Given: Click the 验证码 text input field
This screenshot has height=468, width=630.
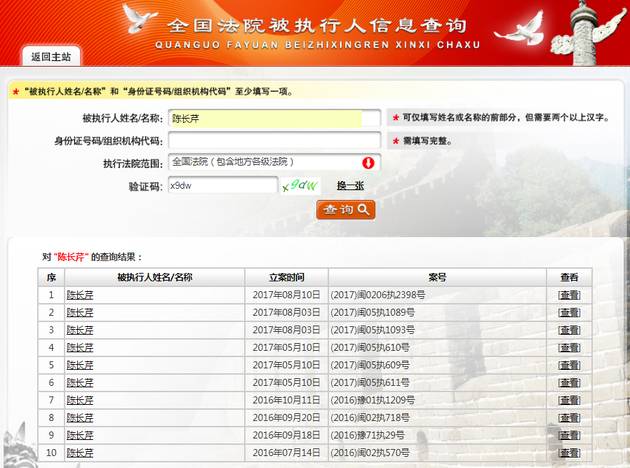Looking at the screenshot, I should pos(222,185).
